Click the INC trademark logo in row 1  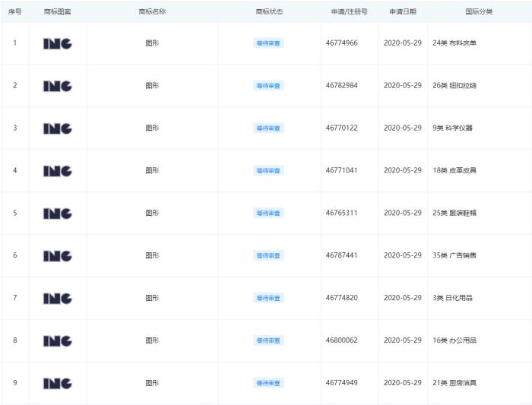(58, 43)
